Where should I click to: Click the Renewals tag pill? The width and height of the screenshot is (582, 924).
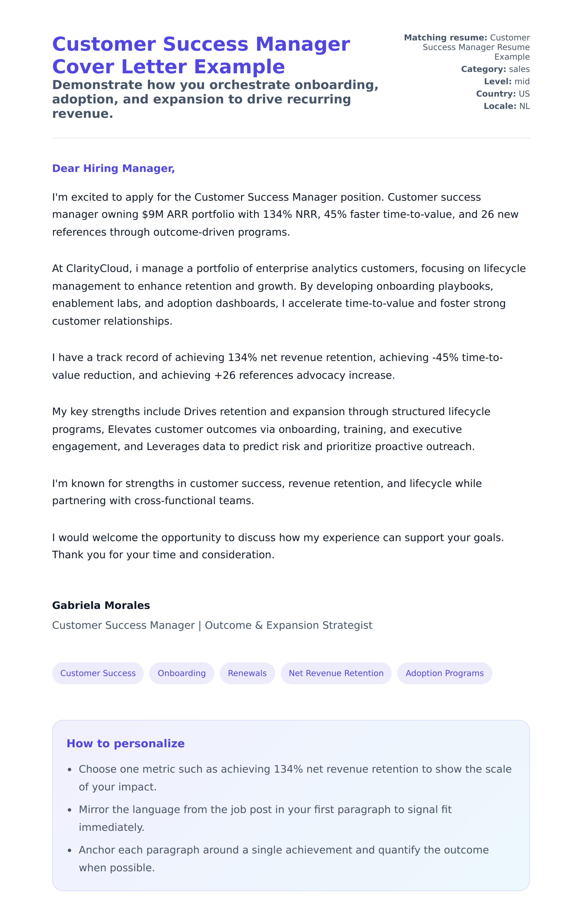pyautogui.click(x=247, y=673)
